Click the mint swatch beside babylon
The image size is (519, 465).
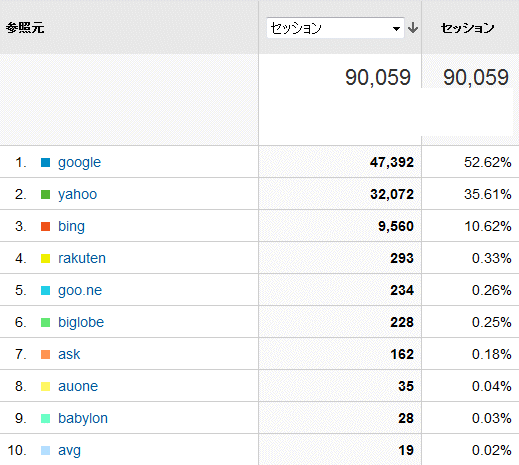tap(45, 419)
